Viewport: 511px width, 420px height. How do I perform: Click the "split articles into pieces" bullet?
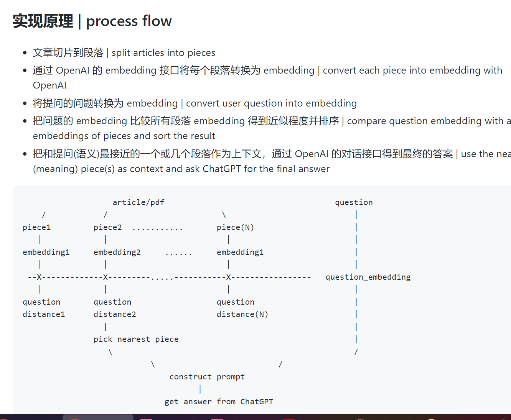click(x=163, y=52)
